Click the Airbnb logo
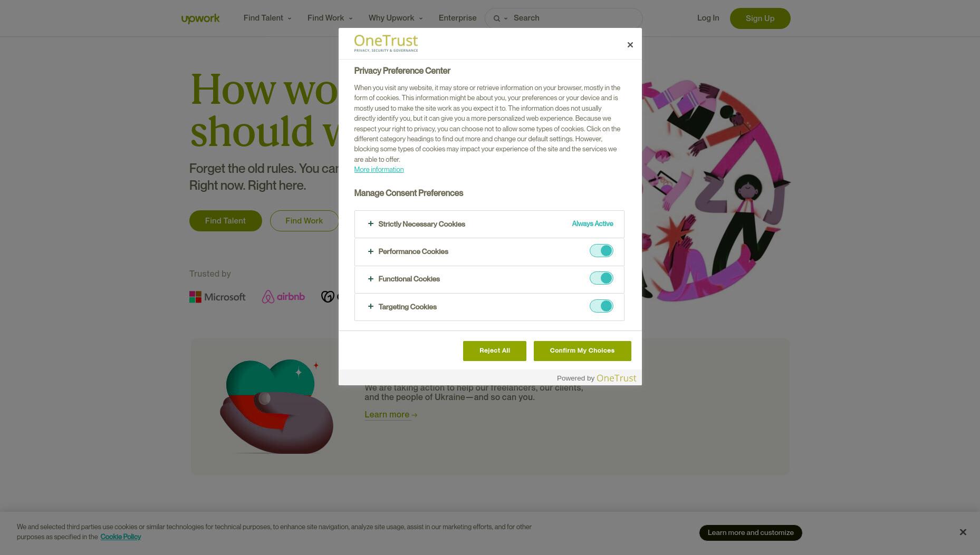The width and height of the screenshot is (980, 555). pyautogui.click(x=283, y=297)
